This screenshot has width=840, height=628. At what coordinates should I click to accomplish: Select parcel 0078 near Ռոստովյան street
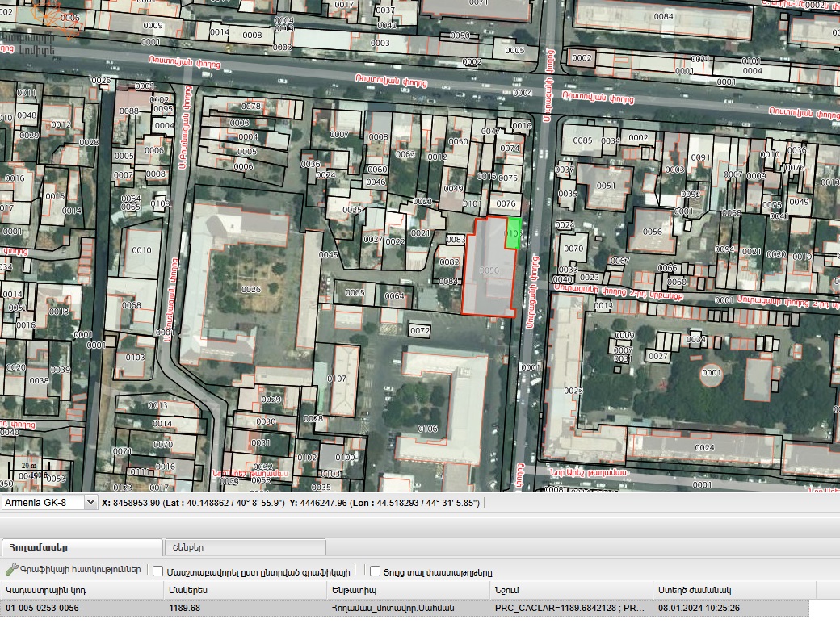pos(250,106)
